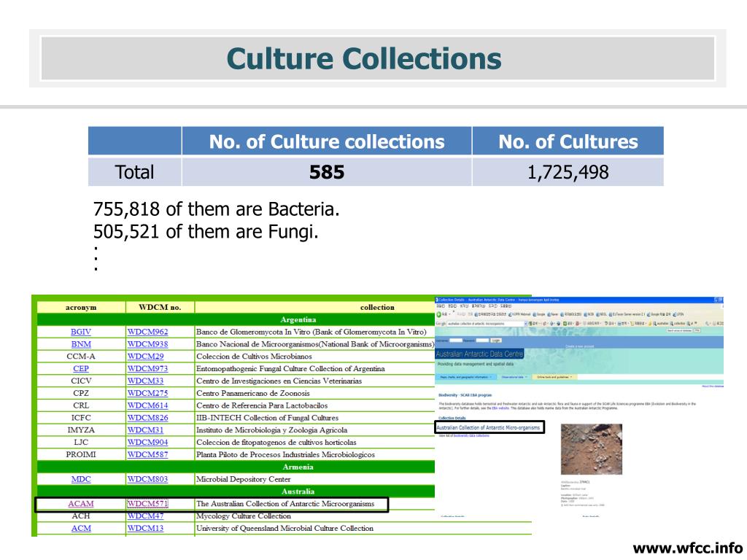Click 'University of Queensland Microbial Culture Collection'
Image resolution: width=747 pixels, height=560 pixels.
click(x=285, y=528)
